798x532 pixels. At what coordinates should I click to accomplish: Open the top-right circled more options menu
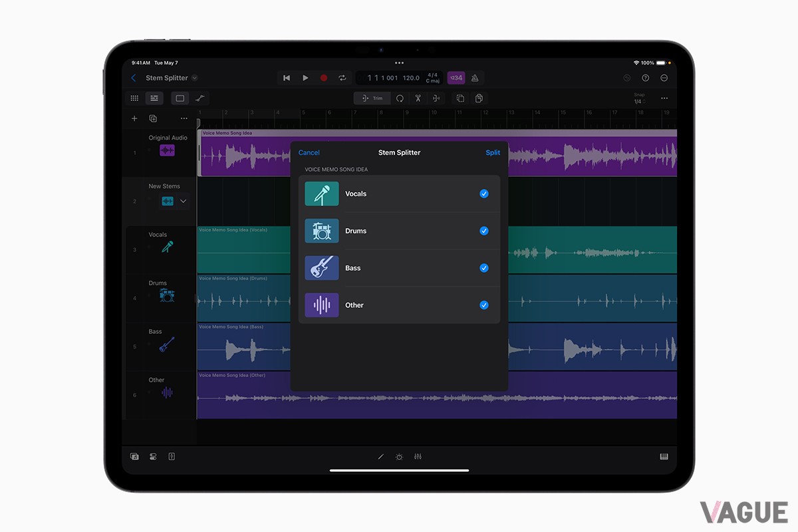(x=664, y=78)
